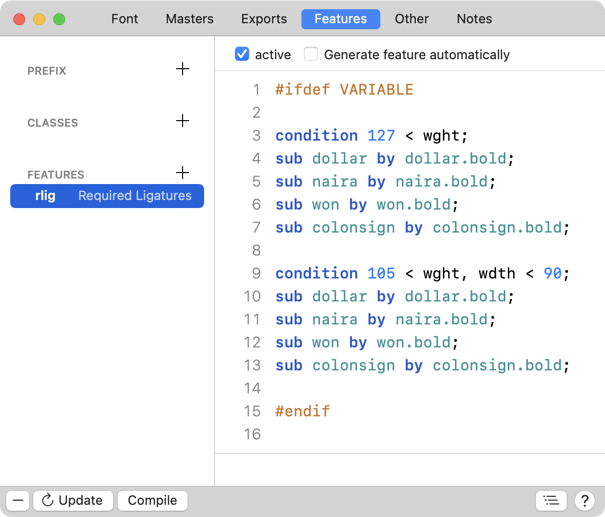Place cursor on #ifdef VARIABLE line
Screen dimensions: 605x517
point(344,90)
